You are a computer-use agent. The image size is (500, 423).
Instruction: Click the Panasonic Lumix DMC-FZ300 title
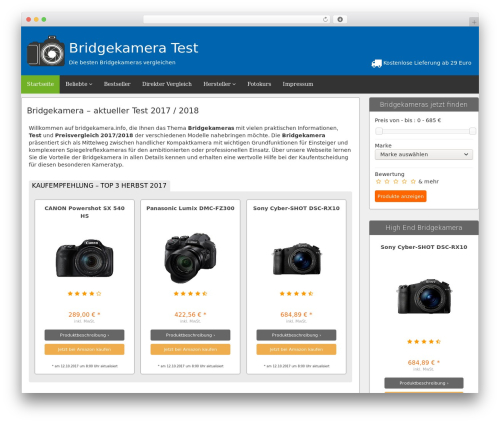190,208
